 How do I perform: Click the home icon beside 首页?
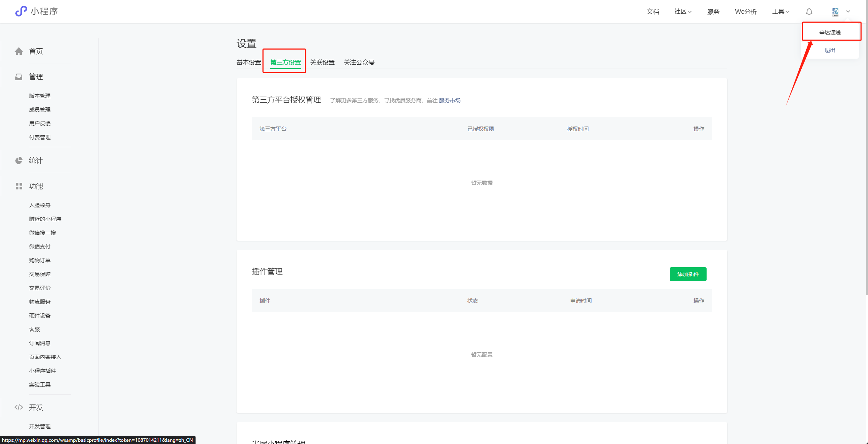19,51
